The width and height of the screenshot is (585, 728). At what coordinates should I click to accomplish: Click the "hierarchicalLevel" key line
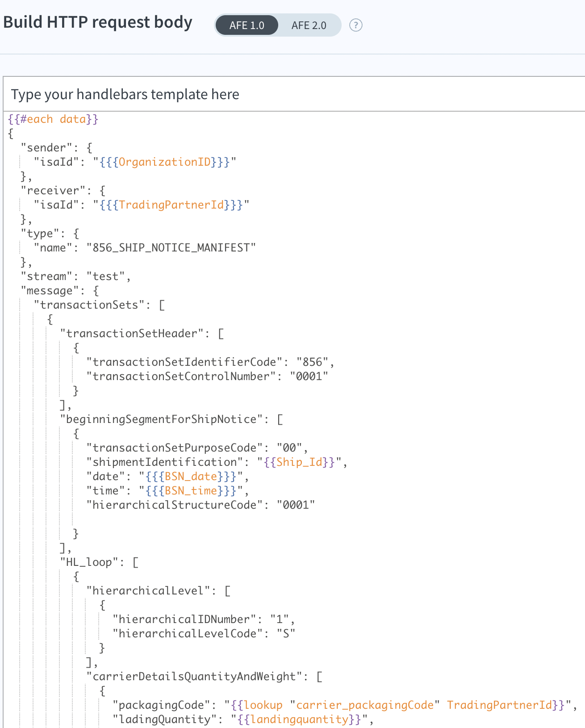point(159,591)
